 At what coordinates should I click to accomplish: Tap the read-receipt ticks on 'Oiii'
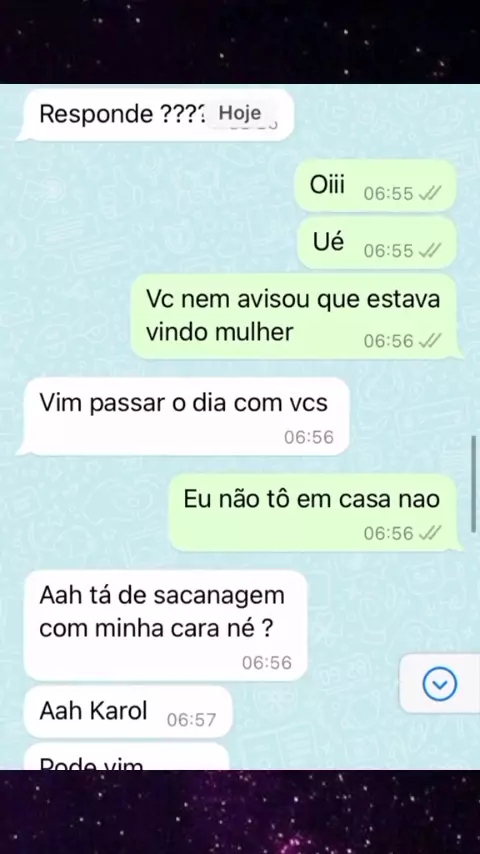430,193
